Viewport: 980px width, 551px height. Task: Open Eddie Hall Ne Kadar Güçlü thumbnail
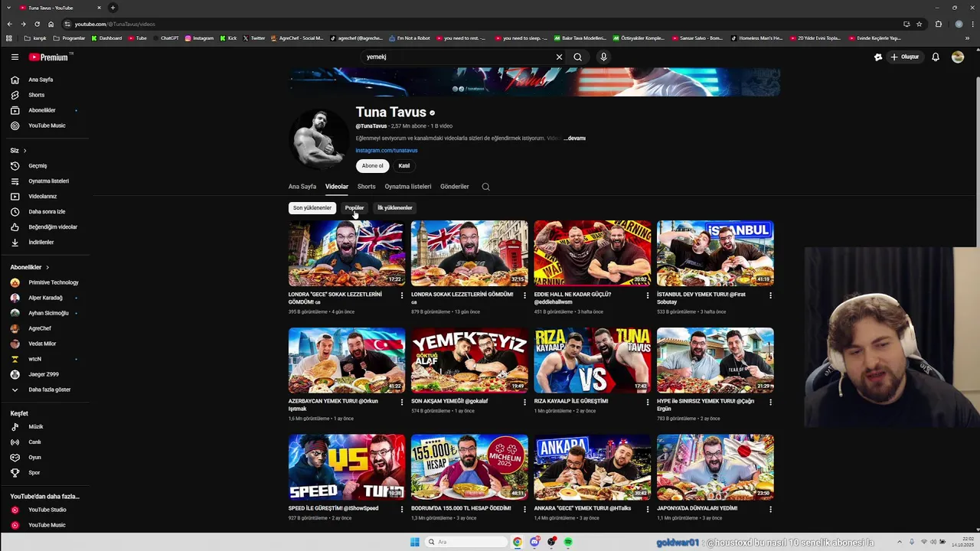[593, 253]
